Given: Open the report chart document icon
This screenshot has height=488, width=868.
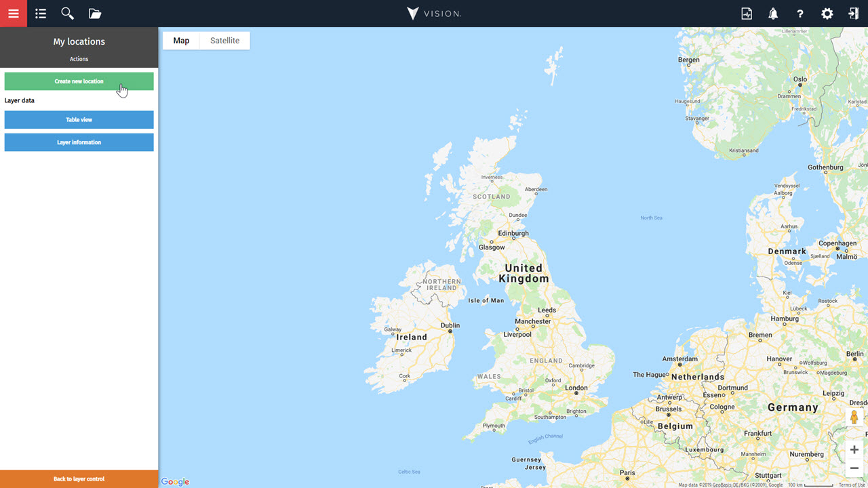Looking at the screenshot, I should tap(747, 14).
